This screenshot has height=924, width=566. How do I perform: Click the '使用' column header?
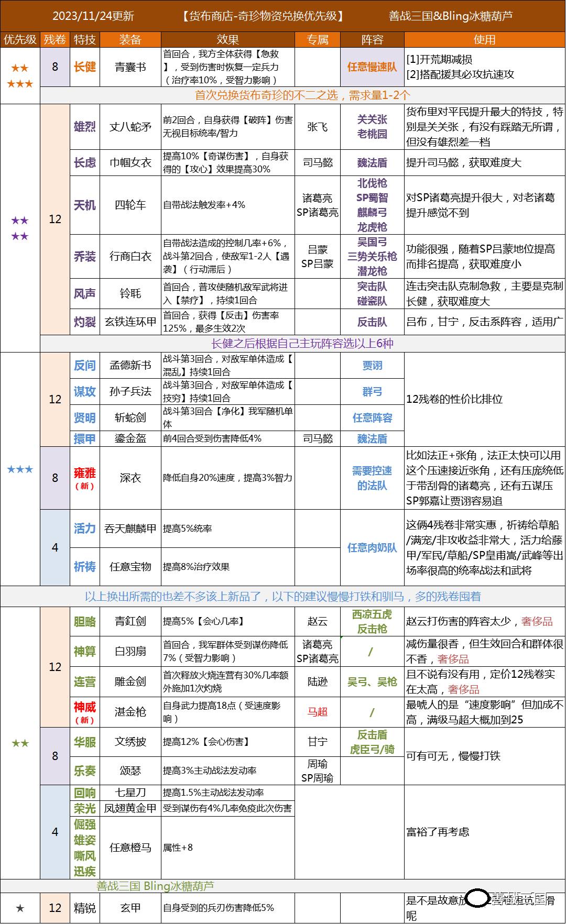485,40
